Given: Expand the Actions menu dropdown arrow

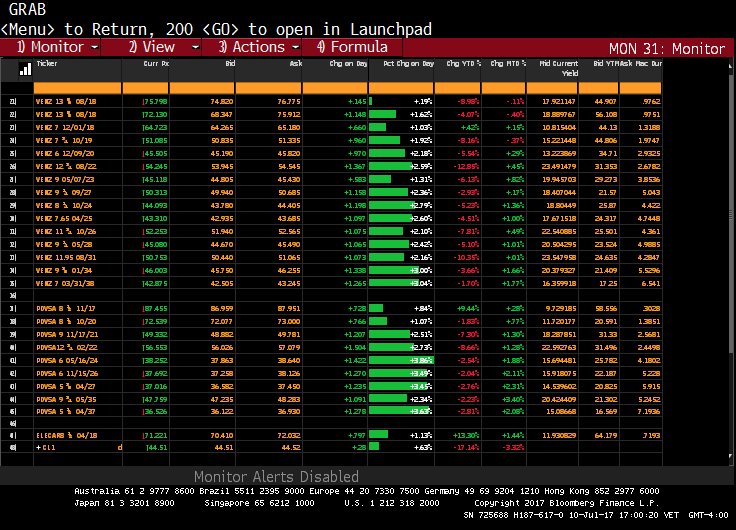Looking at the screenshot, I should [x=295, y=47].
